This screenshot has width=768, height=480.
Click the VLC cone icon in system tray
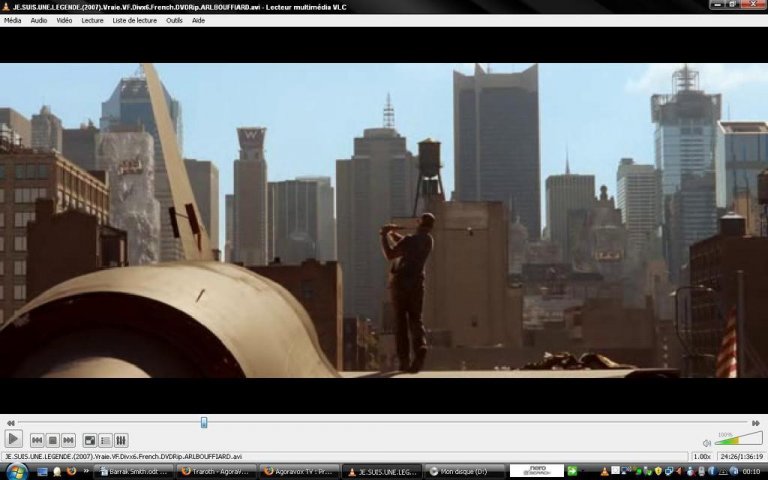(x=605, y=471)
